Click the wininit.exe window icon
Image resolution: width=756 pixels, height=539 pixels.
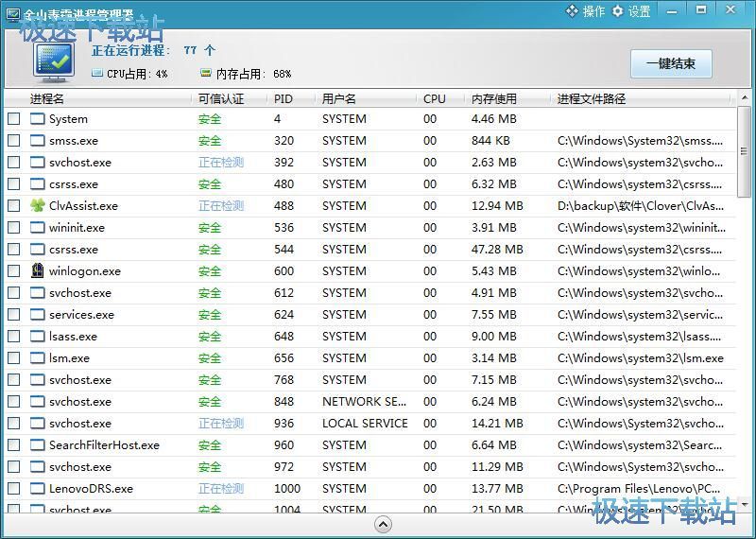37,227
